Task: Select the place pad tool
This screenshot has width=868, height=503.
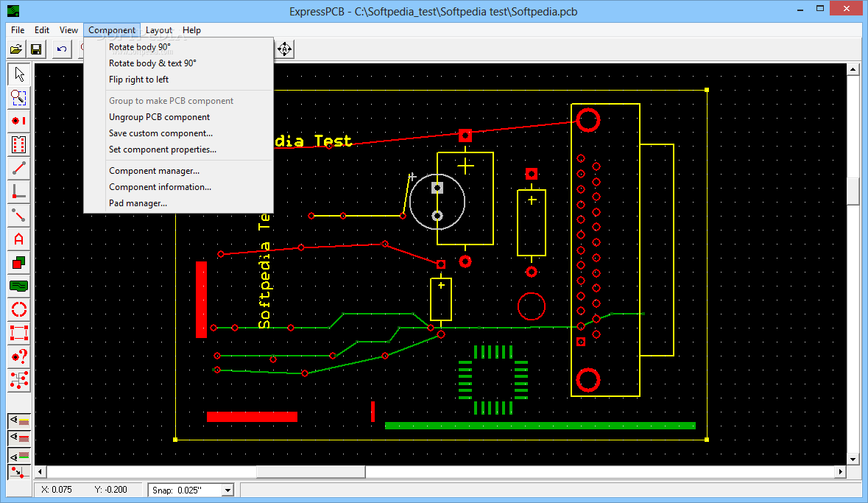Action: [x=19, y=121]
